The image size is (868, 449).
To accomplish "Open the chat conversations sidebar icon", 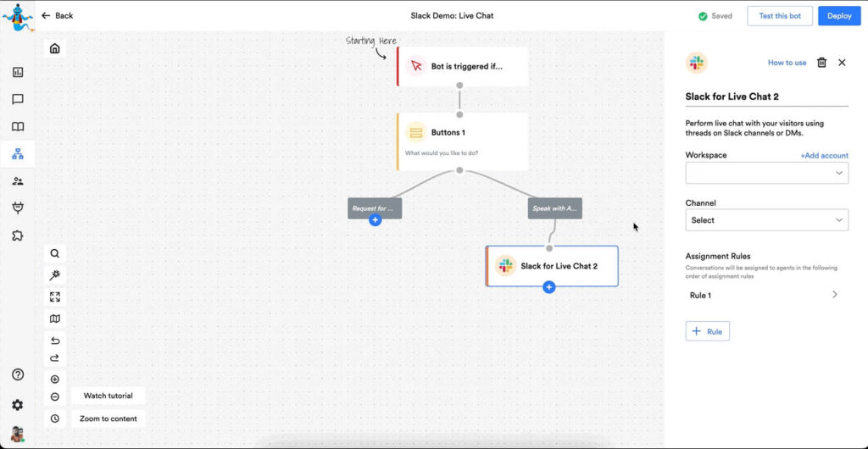I will [x=18, y=100].
